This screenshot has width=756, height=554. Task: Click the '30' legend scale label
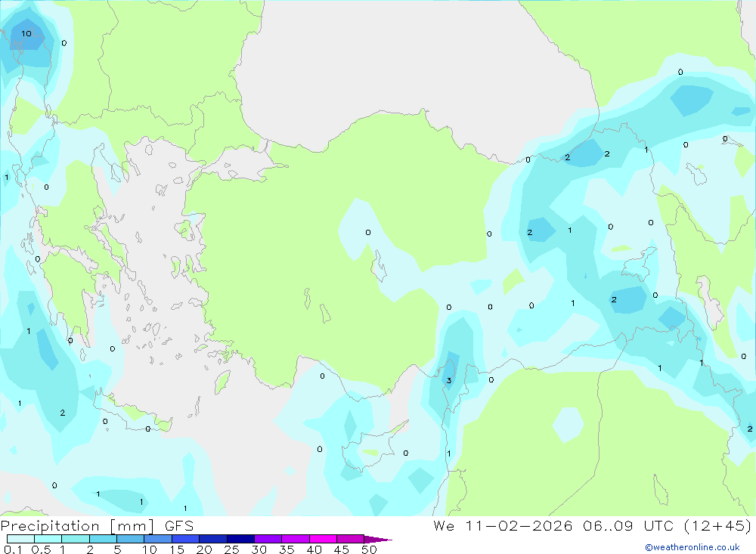[x=259, y=549]
